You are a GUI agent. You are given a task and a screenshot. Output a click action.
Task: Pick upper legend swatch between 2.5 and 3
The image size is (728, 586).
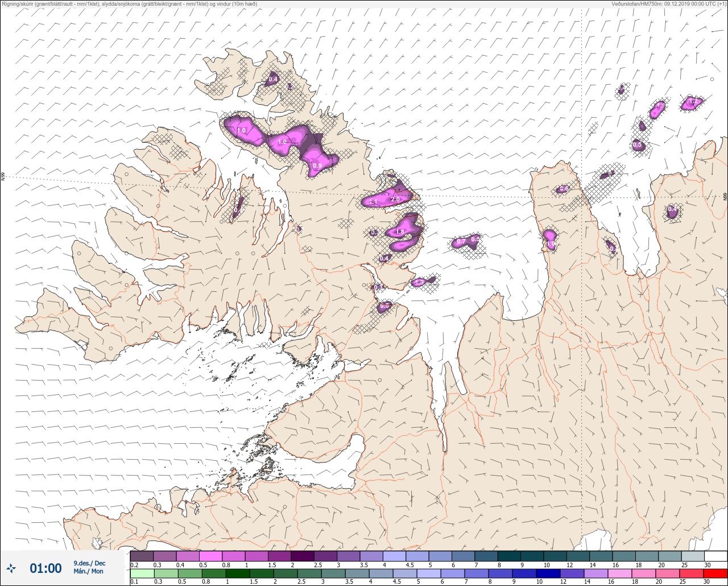coord(325,556)
